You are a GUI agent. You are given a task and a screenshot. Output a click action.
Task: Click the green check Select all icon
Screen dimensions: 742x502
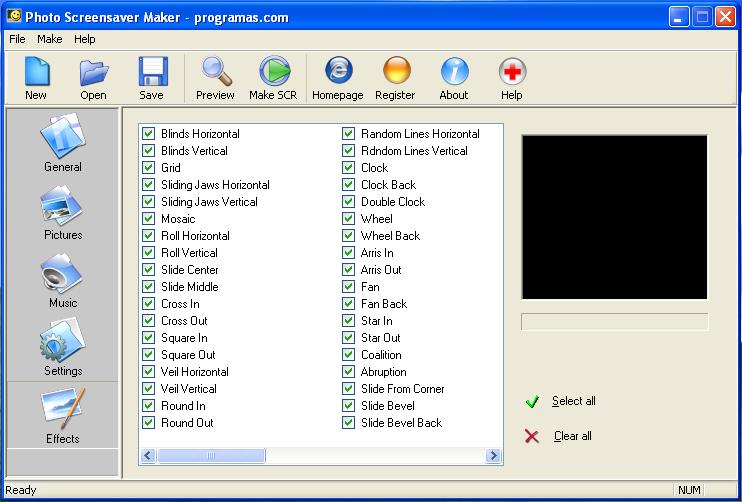[x=532, y=402]
